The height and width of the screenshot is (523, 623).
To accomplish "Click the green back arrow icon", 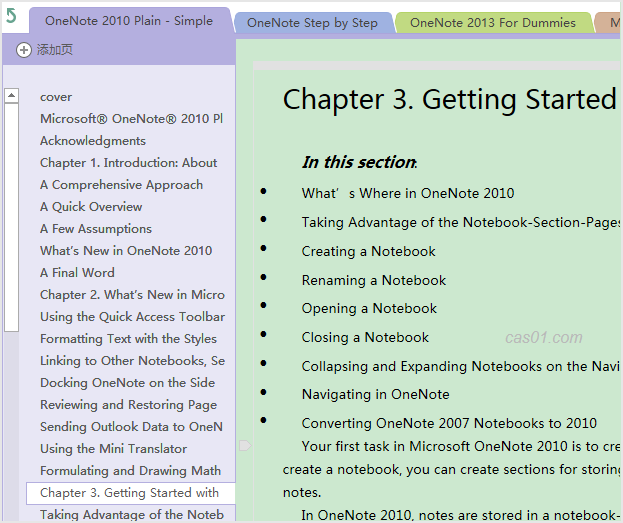I will (11, 16).
